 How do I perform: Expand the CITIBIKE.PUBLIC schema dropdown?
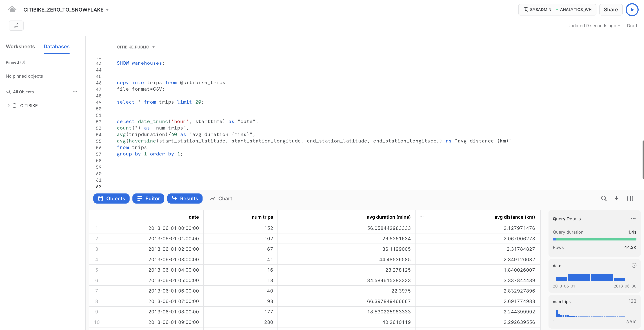tap(154, 47)
